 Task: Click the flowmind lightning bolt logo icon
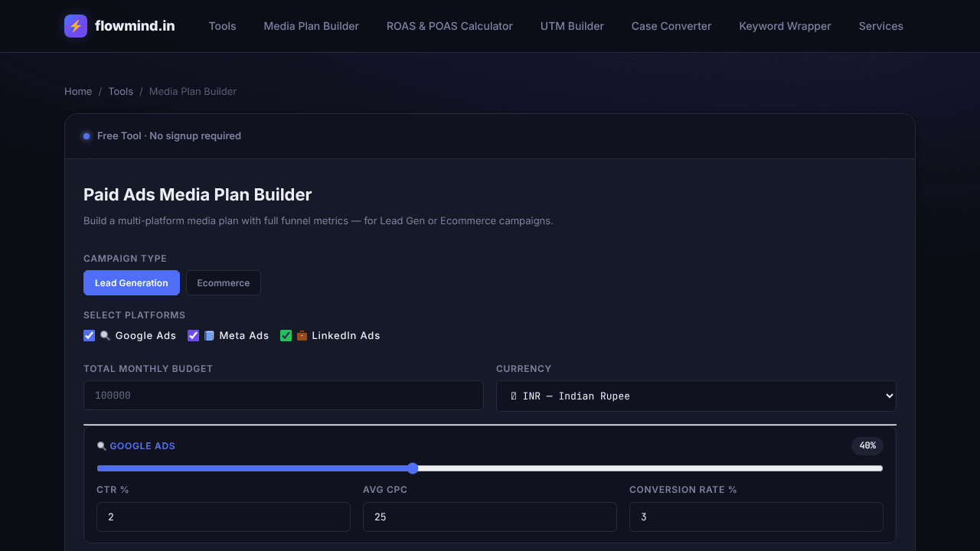click(76, 26)
